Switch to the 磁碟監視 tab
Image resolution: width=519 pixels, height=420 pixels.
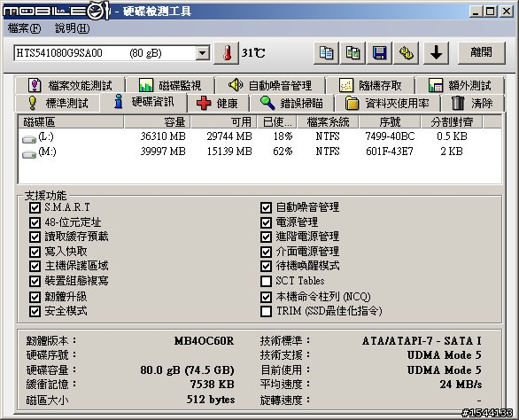[x=170, y=85]
